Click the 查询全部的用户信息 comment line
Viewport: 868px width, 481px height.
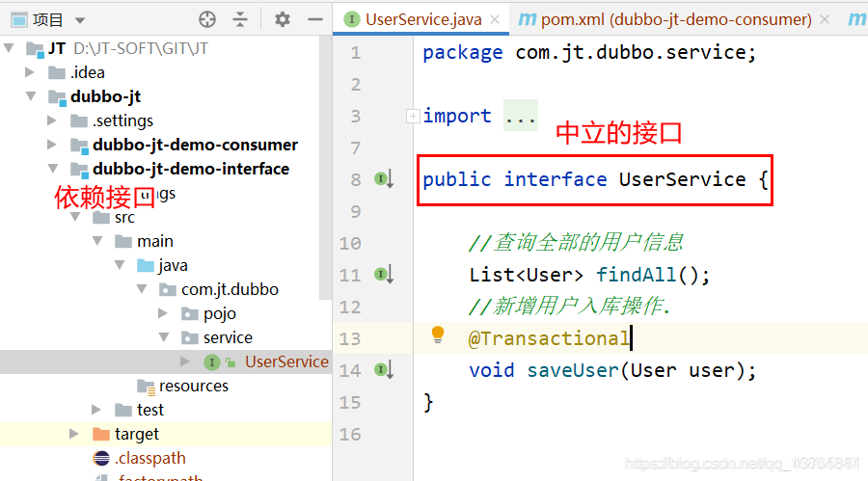click(x=576, y=243)
